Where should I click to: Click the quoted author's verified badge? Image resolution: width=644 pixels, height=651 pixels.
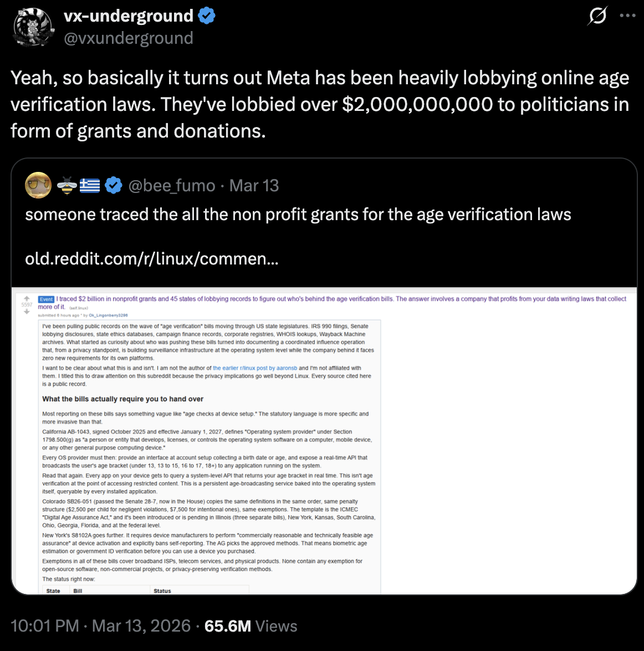pyautogui.click(x=114, y=185)
